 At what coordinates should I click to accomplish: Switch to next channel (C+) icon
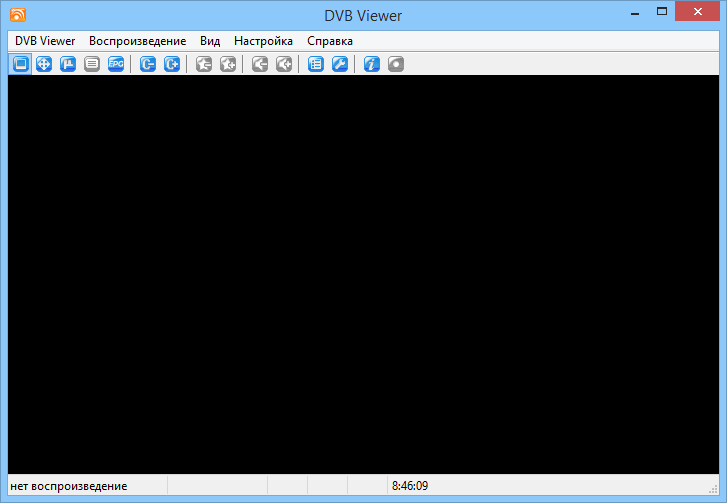tap(172, 64)
